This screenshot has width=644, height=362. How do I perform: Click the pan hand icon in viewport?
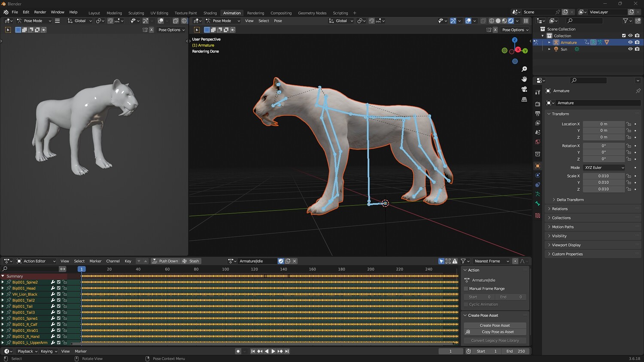524,79
